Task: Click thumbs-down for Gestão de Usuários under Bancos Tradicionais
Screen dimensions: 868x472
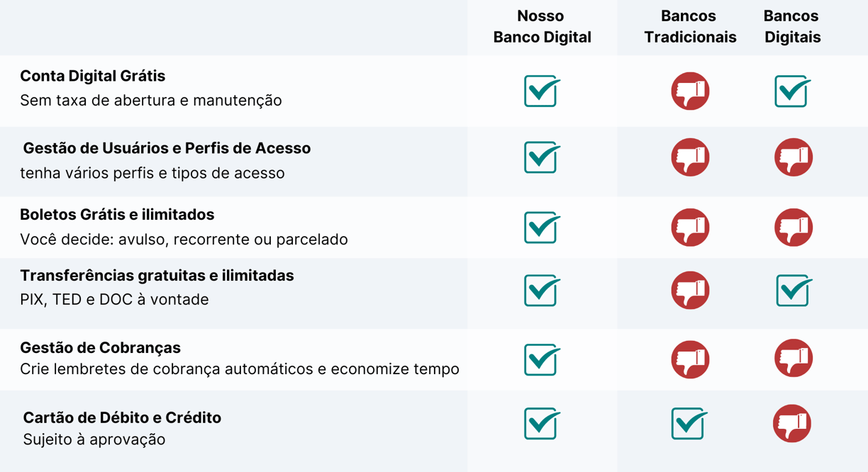Action: click(x=690, y=157)
